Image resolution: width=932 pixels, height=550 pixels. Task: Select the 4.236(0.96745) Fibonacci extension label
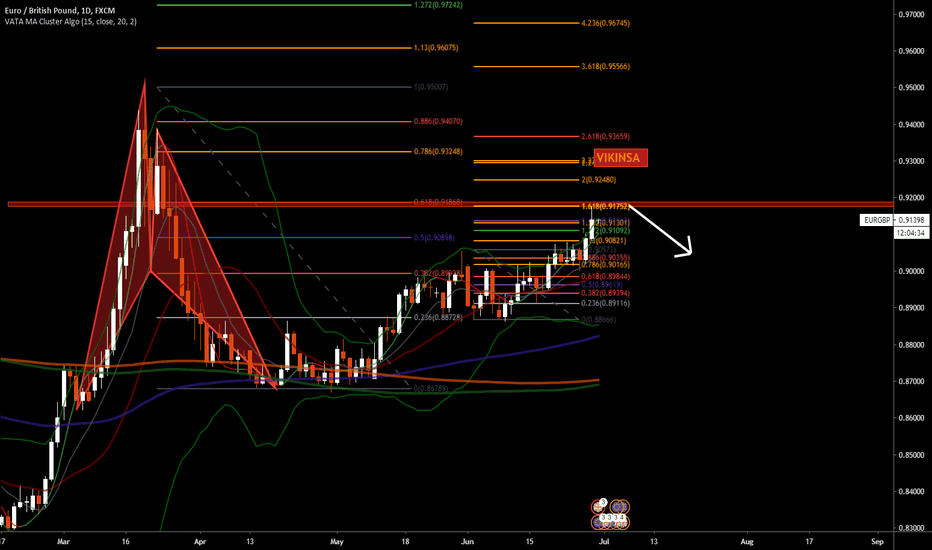(x=605, y=23)
